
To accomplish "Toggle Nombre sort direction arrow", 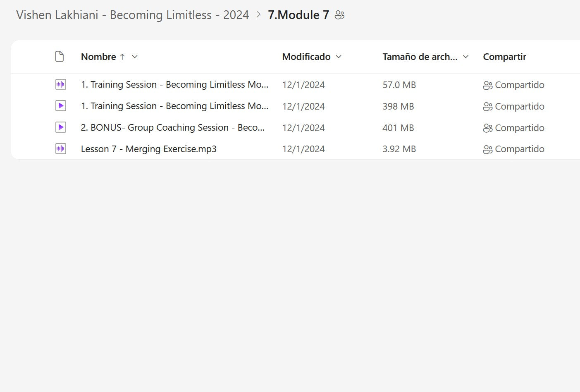I will point(122,57).
